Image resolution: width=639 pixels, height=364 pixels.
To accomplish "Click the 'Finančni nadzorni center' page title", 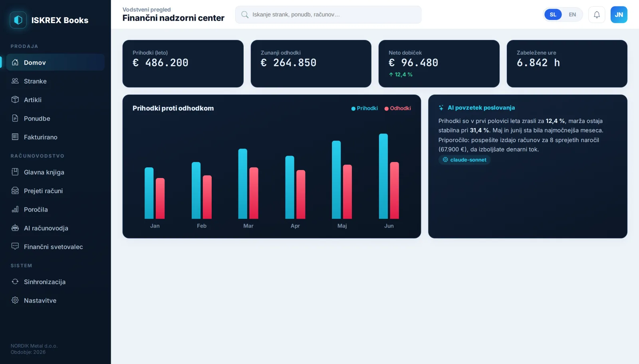I will tap(173, 18).
